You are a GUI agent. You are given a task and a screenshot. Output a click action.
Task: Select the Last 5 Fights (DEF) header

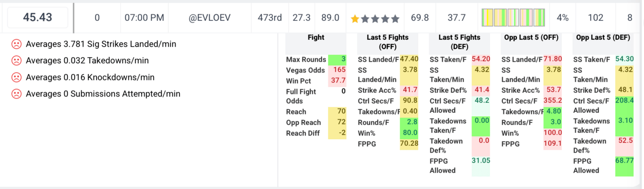[460, 42]
